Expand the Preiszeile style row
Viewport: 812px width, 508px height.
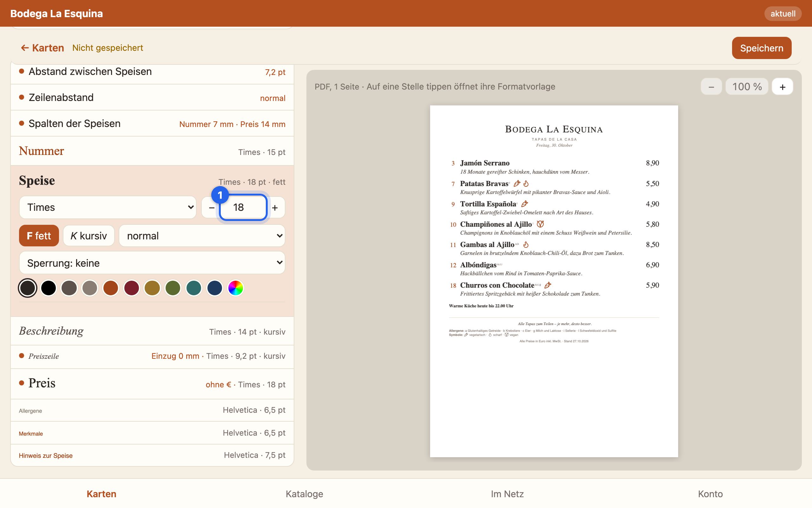point(152,356)
